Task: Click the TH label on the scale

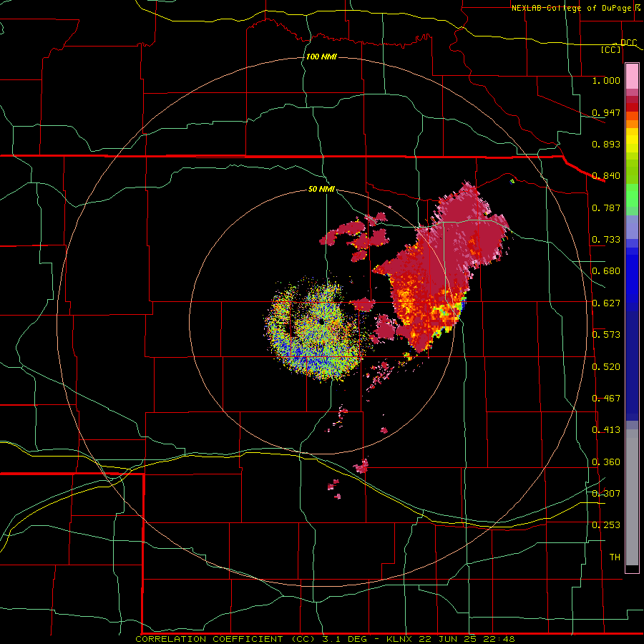Action: pos(615,557)
